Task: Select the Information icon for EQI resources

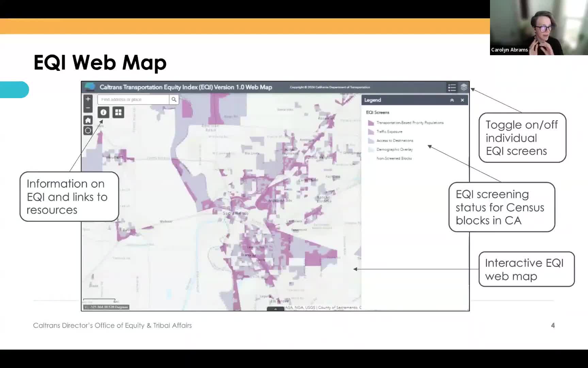Action: click(x=103, y=112)
